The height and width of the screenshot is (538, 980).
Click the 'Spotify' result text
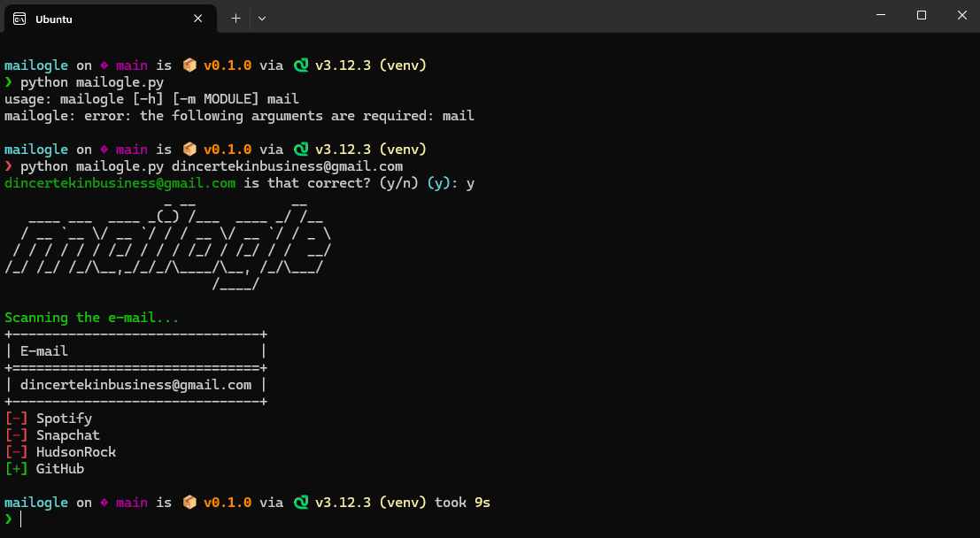[64, 419]
